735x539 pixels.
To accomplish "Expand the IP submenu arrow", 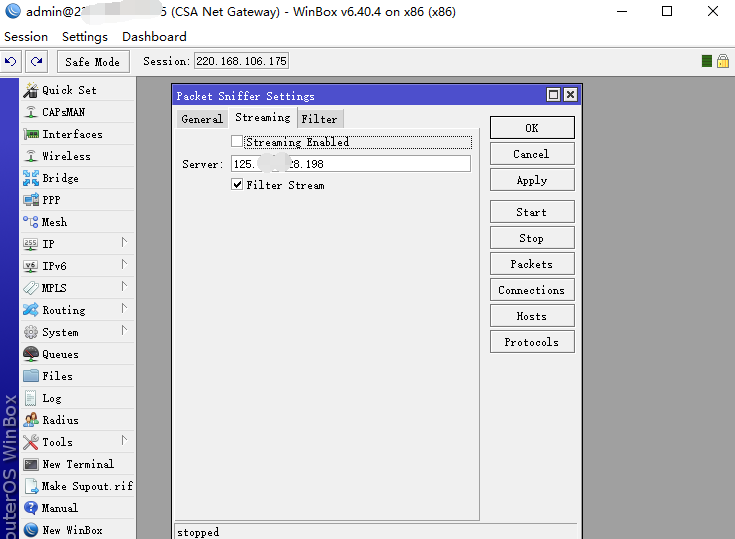I will click(x=124, y=242).
